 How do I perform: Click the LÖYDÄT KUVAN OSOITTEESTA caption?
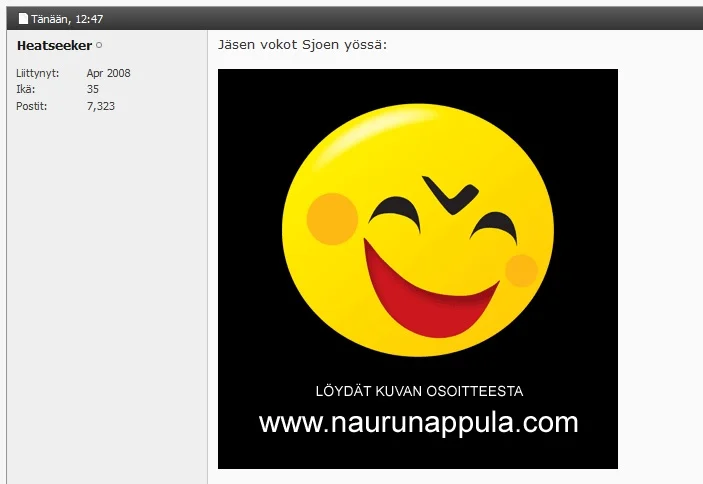click(x=419, y=391)
